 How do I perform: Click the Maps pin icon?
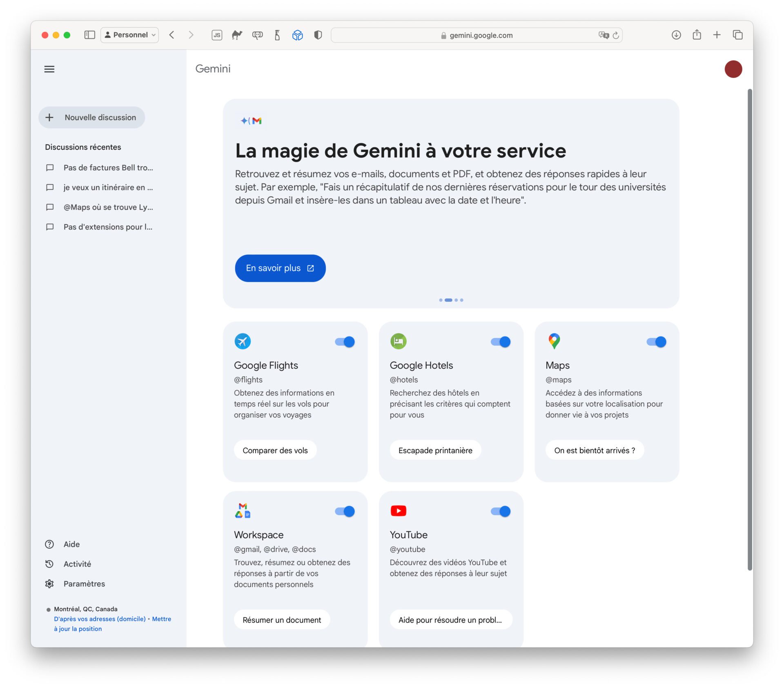[x=554, y=341]
